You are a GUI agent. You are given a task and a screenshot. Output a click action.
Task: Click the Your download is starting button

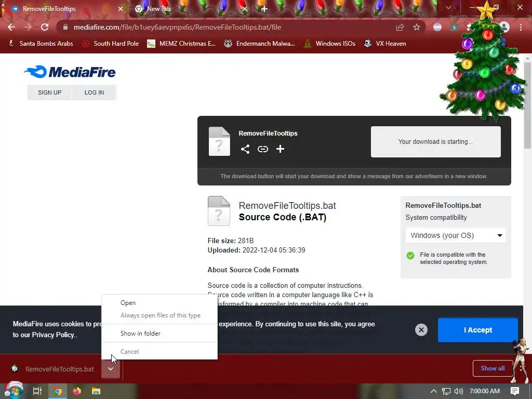[x=436, y=142]
